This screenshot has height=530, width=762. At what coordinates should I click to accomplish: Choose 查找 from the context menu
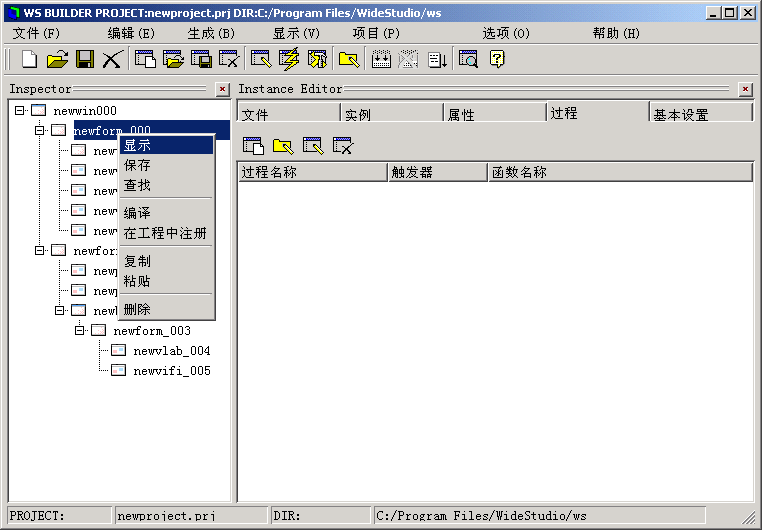coord(167,185)
